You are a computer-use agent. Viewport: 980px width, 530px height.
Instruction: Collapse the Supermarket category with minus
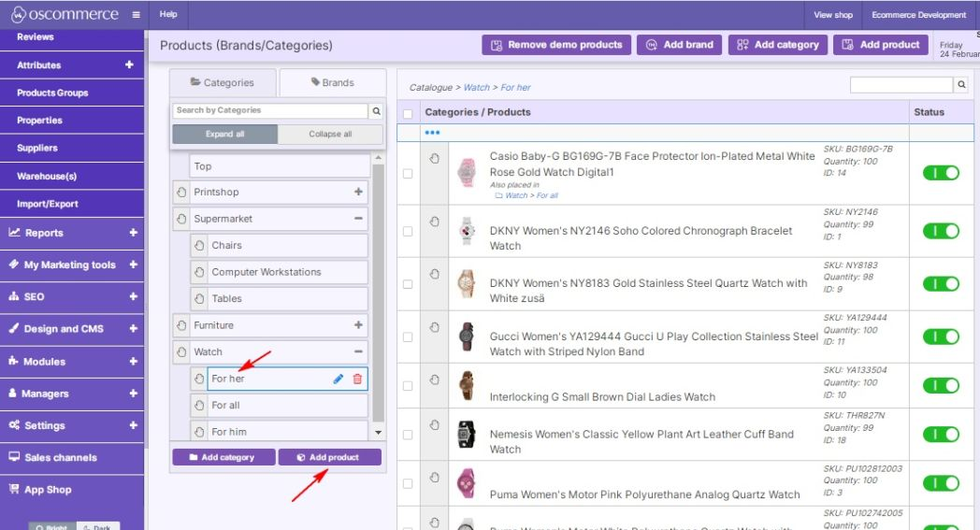coord(358,219)
